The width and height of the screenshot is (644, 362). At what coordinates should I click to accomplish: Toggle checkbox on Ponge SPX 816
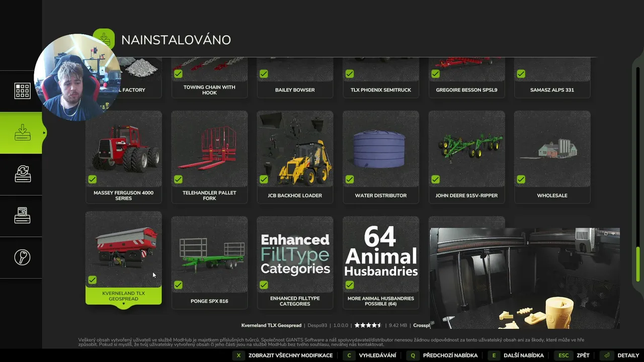[x=178, y=285]
